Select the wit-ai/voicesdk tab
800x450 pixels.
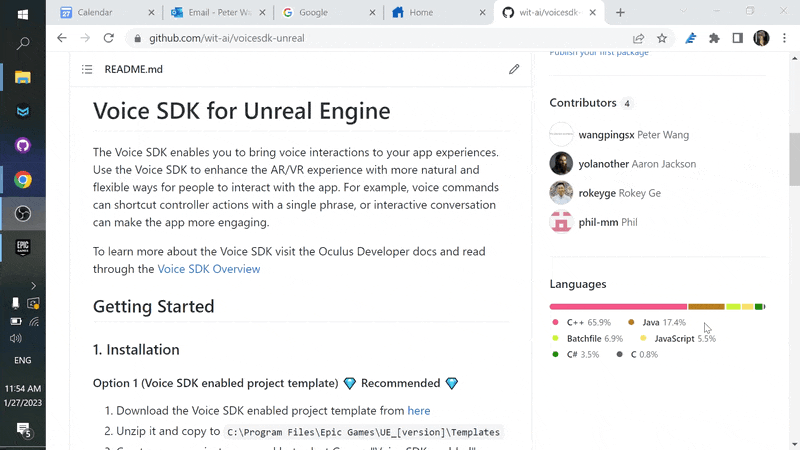549,12
